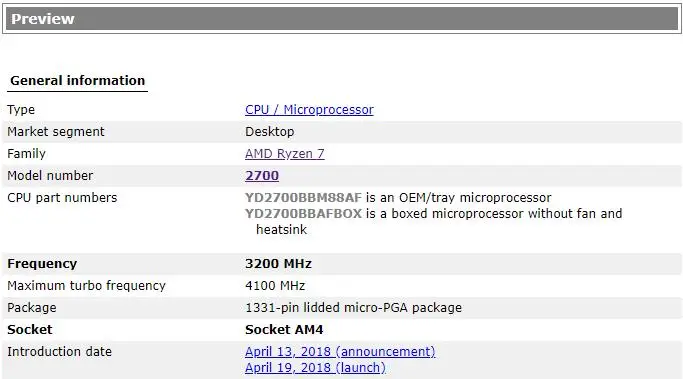Click the Preview header bar
The image size is (683, 379).
point(342,19)
